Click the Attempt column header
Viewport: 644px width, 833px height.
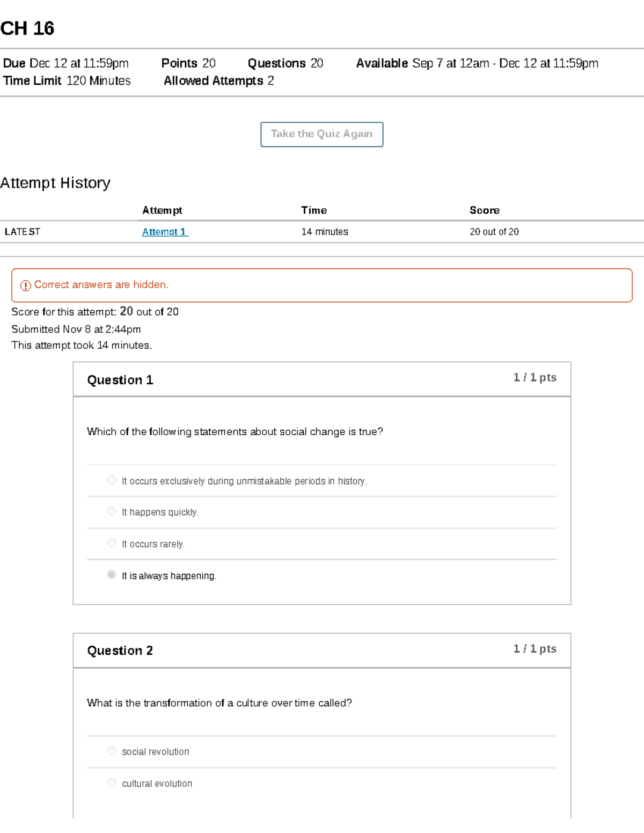click(x=162, y=210)
